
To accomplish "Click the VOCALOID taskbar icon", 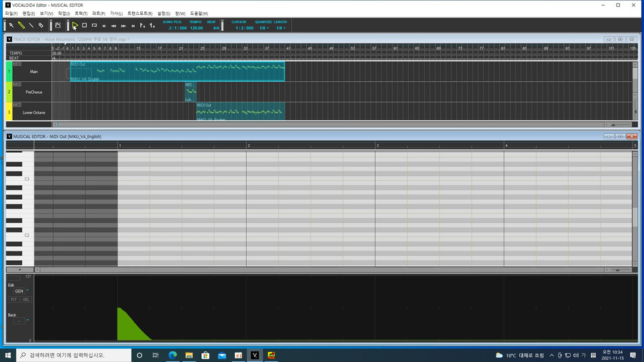I will click(x=255, y=355).
